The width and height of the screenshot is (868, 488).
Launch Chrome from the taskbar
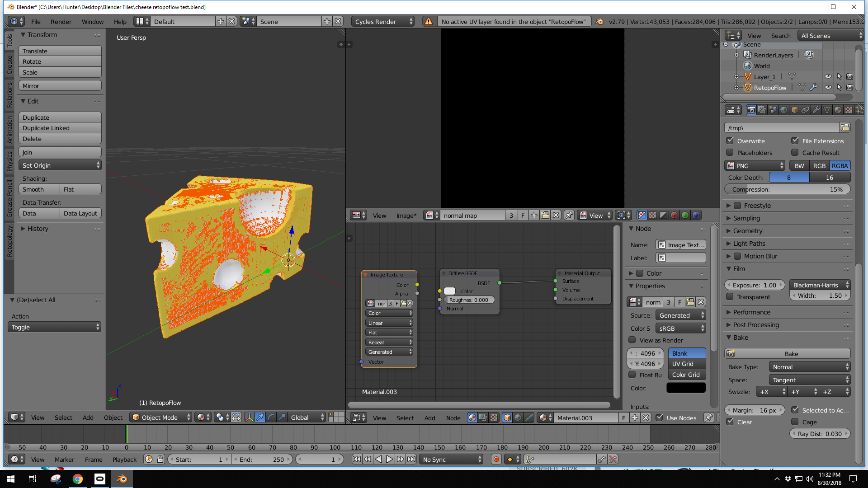77,479
